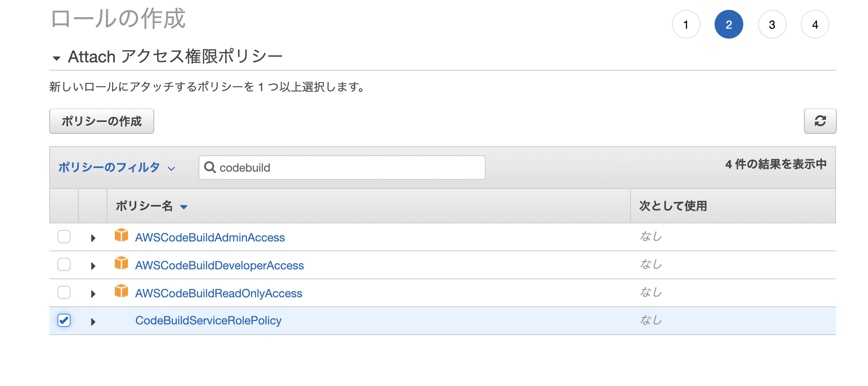Click step 2 indicator circle
The height and width of the screenshot is (386, 868).
click(x=729, y=24)
